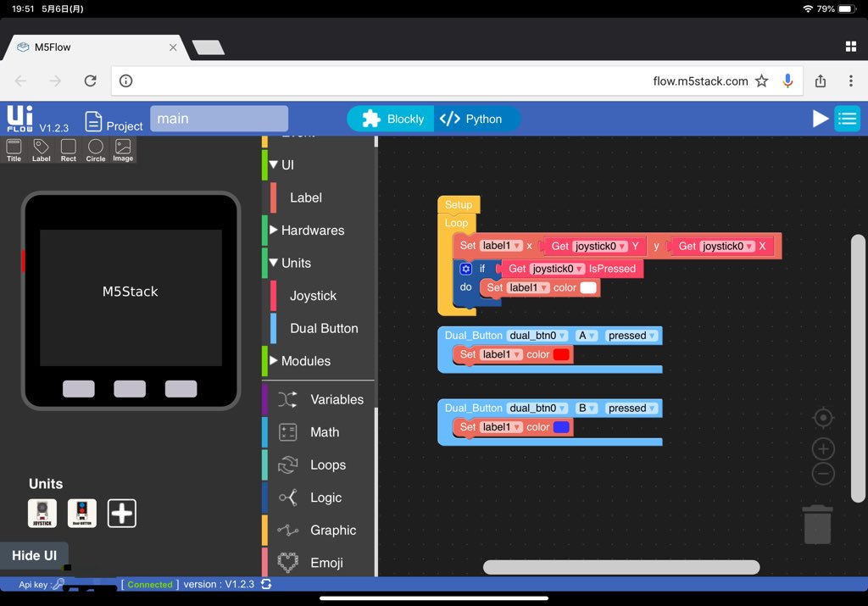Open Emoji category

[x=320, y=562]
